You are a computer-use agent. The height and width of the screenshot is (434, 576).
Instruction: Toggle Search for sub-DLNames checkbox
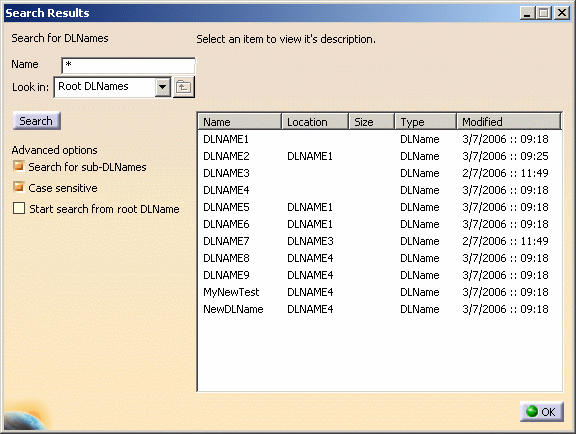coord(19,166)
